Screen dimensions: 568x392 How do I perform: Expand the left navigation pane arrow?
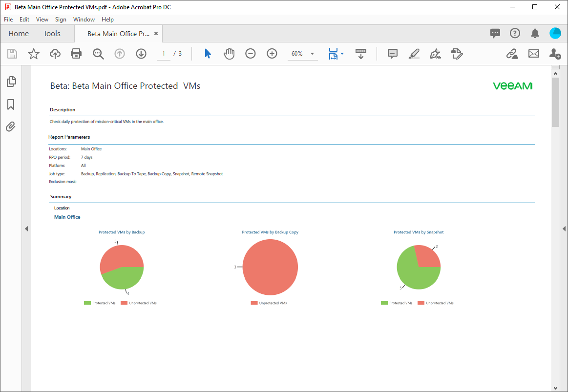pos(26,229)
